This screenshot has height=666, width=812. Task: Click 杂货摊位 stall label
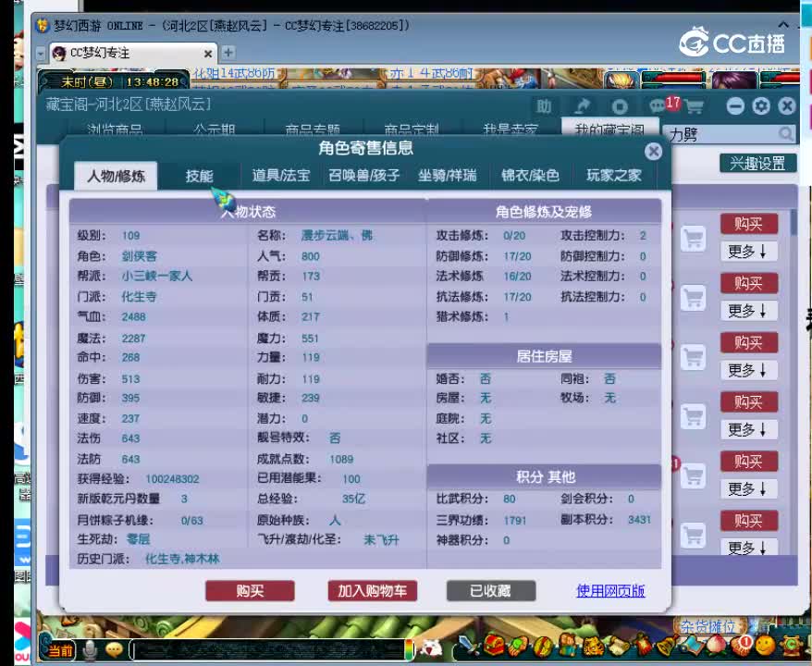tap(707, 626)
